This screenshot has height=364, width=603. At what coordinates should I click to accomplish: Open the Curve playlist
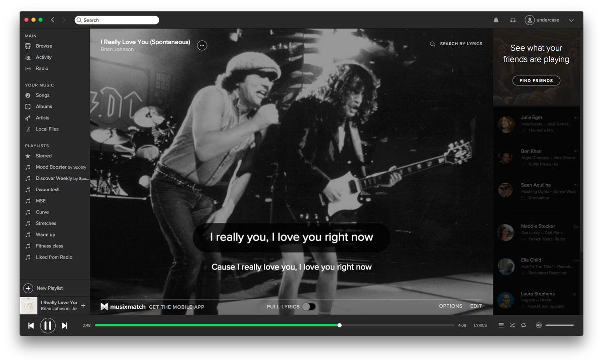point(42,212)
